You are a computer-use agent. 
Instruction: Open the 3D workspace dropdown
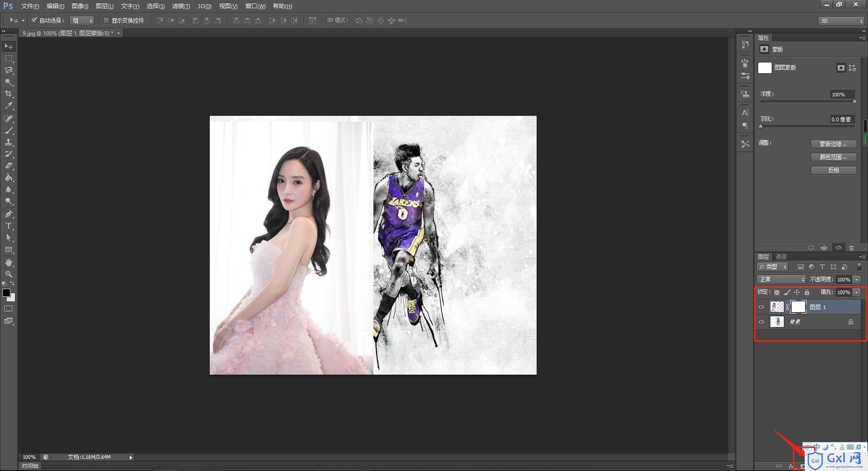(841, 21)
